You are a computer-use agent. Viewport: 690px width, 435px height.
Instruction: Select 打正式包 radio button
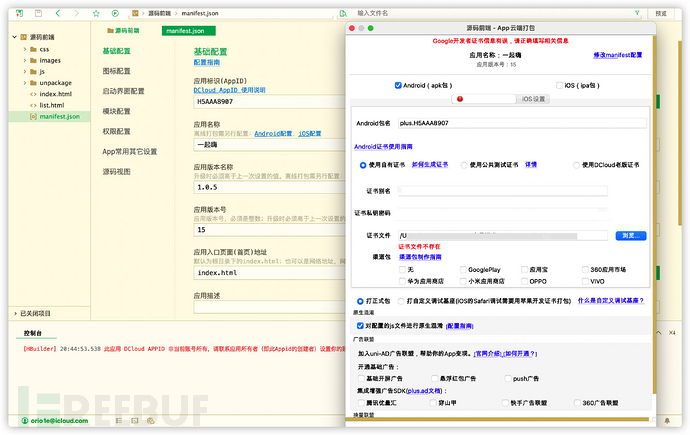tap(360, 301)
